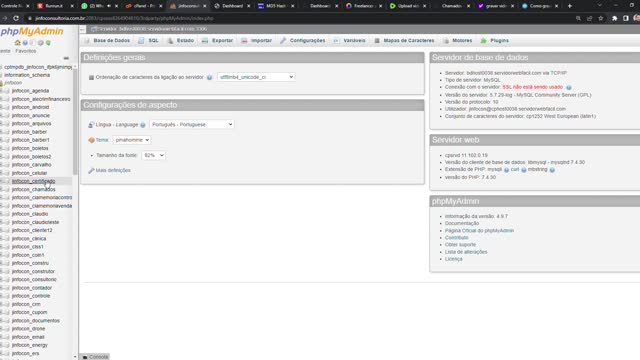
Task: Open the Importar tab
Action: pos(257,40)
